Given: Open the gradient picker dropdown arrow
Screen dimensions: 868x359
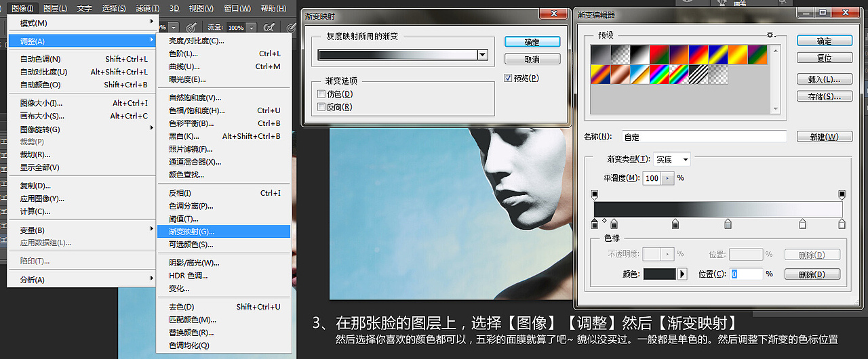Looking at the screenshot, I should [482, 55].
